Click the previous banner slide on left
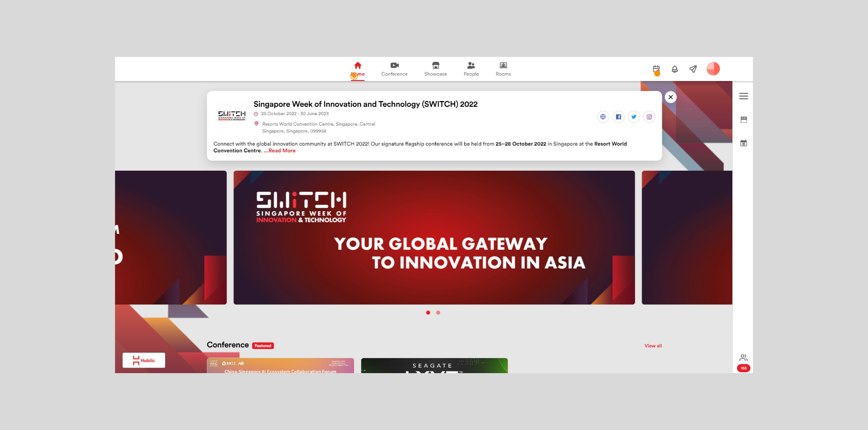The height and width of the screenshot is (430, 868). click(x=171, y=238)
